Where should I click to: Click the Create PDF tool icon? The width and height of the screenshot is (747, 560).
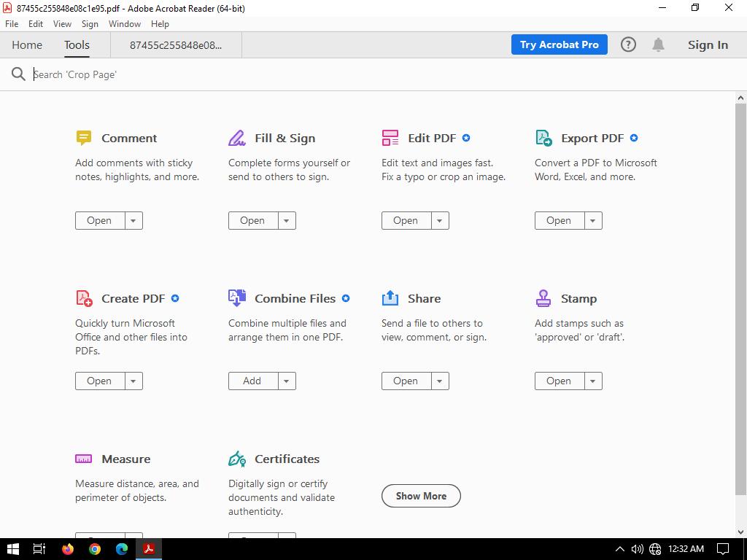84,298
